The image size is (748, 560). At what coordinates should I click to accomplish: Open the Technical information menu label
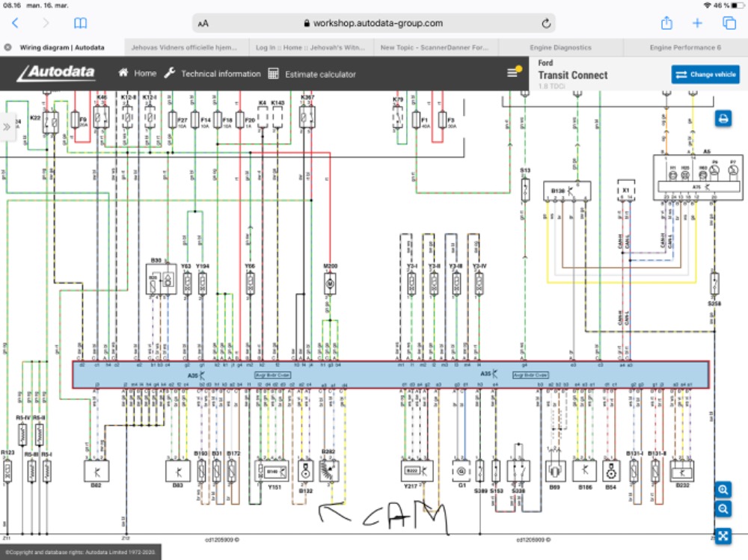(221, 74)
